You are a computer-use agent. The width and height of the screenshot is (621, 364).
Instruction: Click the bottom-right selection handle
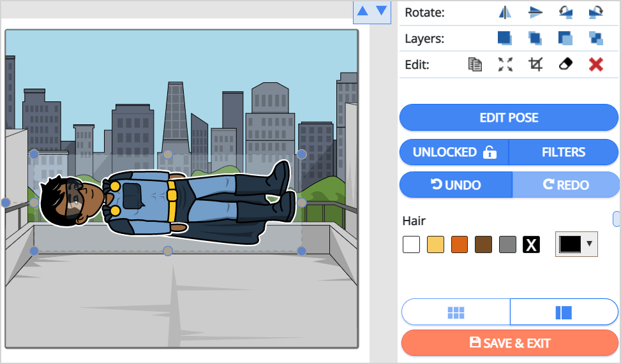(301, 251)
